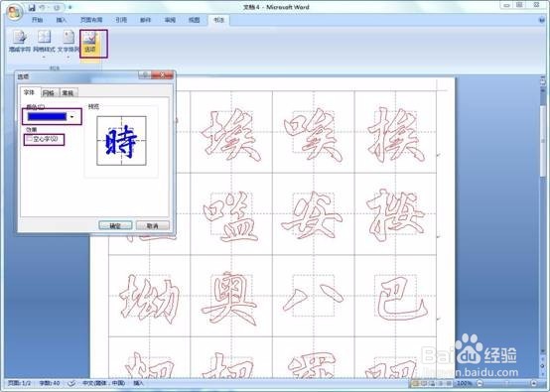Click the 增减字符 icon in the ribbon
This screenshot has height=392, width=550.
point(20,42)
